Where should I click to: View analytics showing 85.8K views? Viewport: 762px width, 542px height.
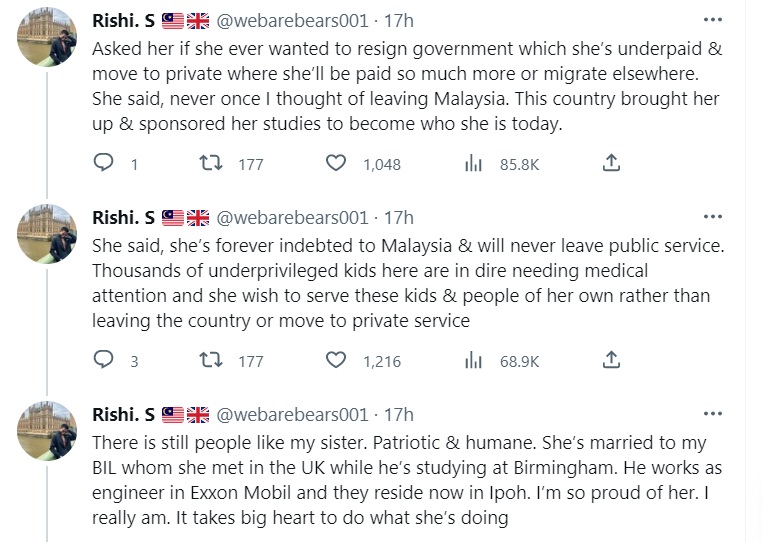pos(473,164)
